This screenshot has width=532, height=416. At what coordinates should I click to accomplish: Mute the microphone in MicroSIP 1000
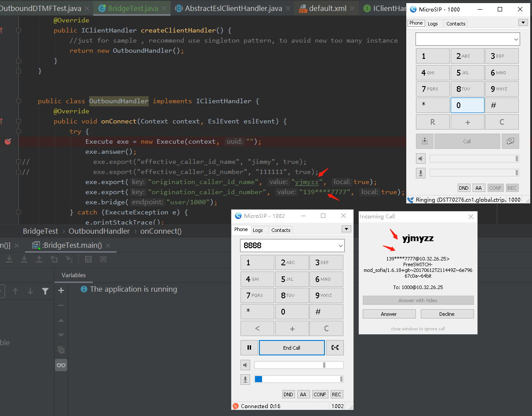click(422, 173)
